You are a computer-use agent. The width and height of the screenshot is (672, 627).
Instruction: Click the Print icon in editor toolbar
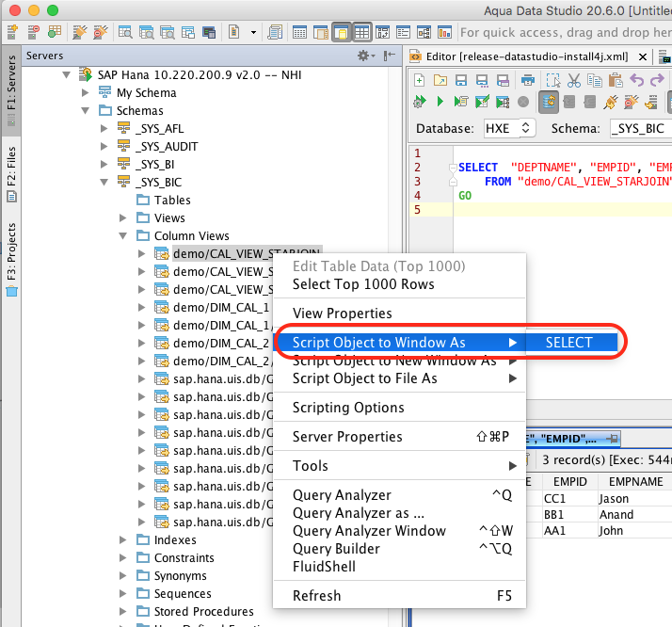coord(528,80)
